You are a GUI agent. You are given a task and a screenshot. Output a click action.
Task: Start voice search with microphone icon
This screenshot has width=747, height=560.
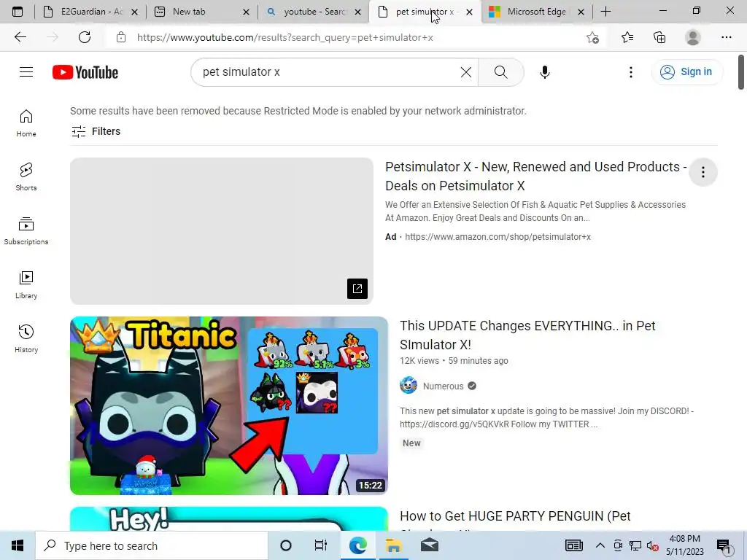pyautogui.click(x=544, y=72)
